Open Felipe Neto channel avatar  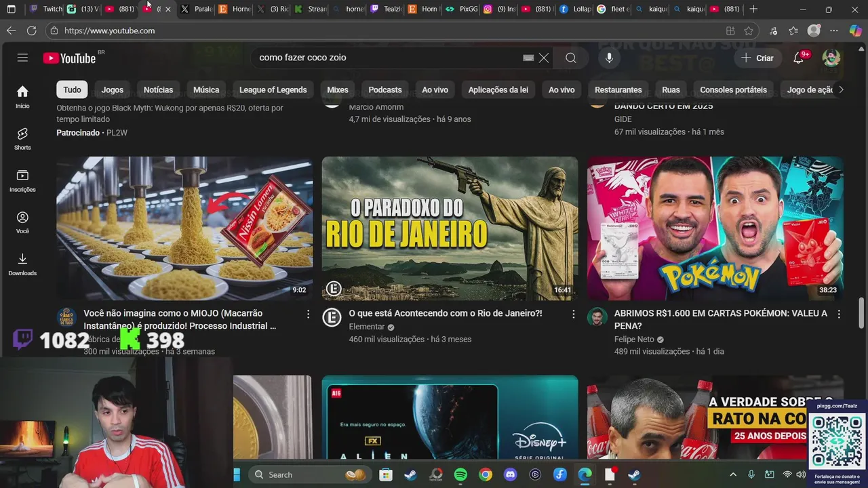(x=597, y=317)
